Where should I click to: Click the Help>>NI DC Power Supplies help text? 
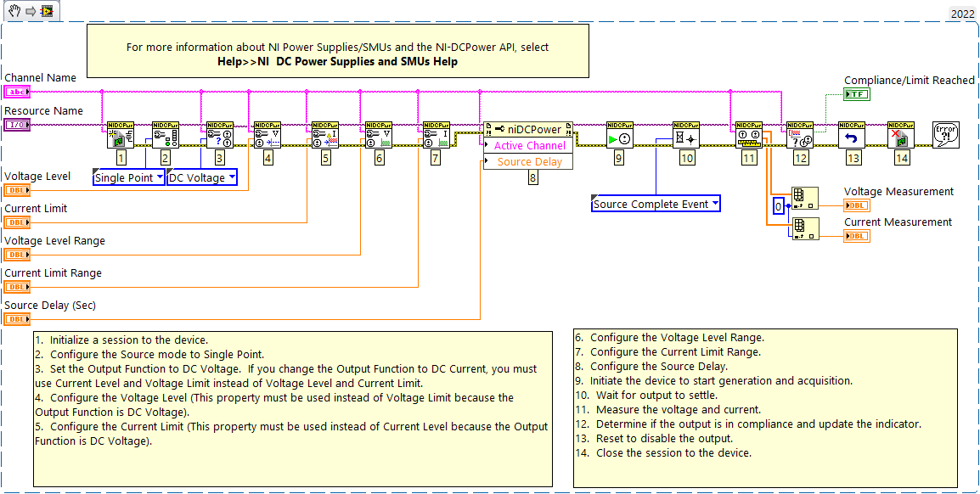tap(337, 62)
